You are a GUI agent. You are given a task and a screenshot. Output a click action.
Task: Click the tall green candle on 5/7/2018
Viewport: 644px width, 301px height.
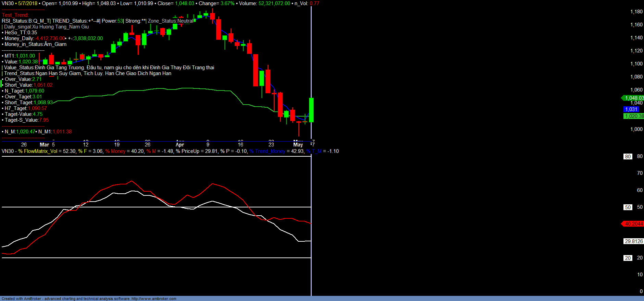311,110
